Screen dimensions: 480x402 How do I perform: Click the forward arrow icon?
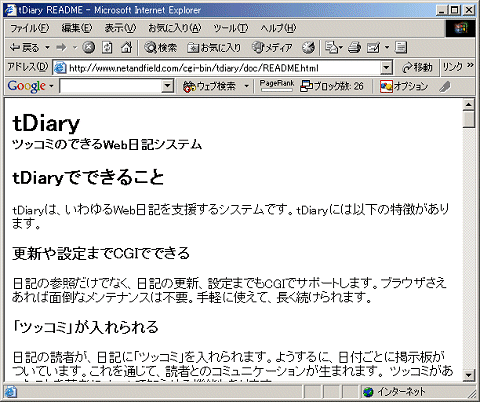pyautogui.click(x=61, y=48)
